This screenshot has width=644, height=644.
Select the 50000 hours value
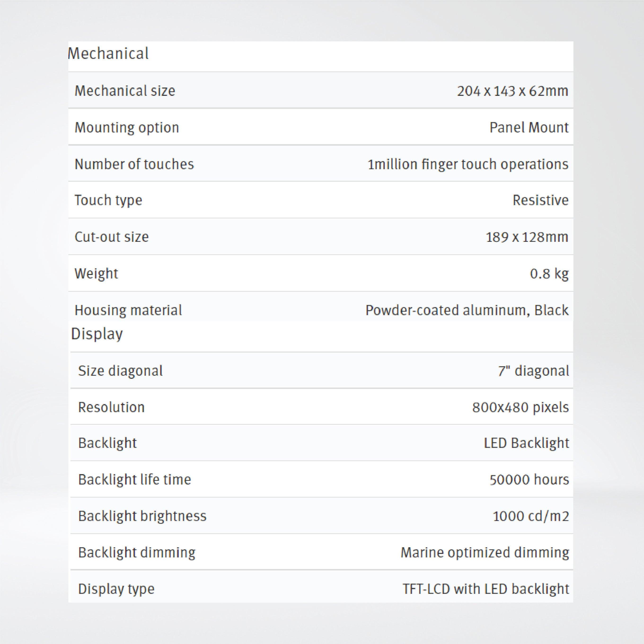click(529, 479)
